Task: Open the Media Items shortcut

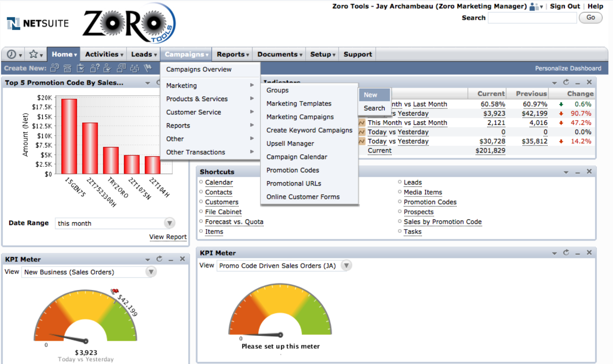Action: 423,192
